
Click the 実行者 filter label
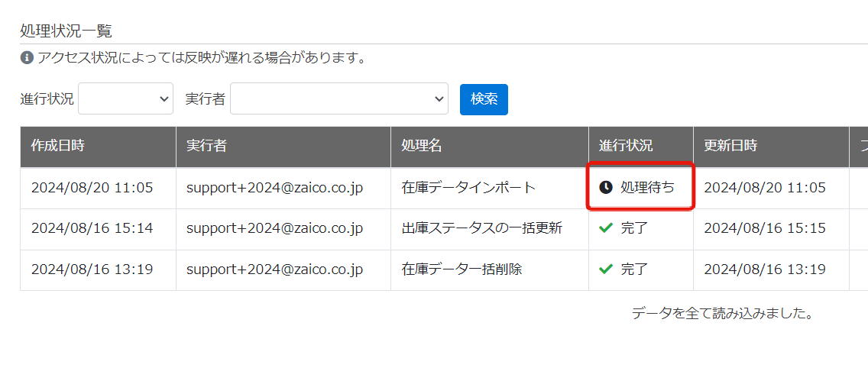(206, 99)
